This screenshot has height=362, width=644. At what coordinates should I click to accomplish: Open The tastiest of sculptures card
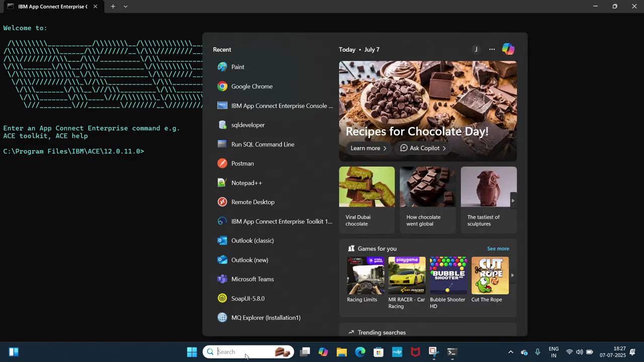(489, 200)
